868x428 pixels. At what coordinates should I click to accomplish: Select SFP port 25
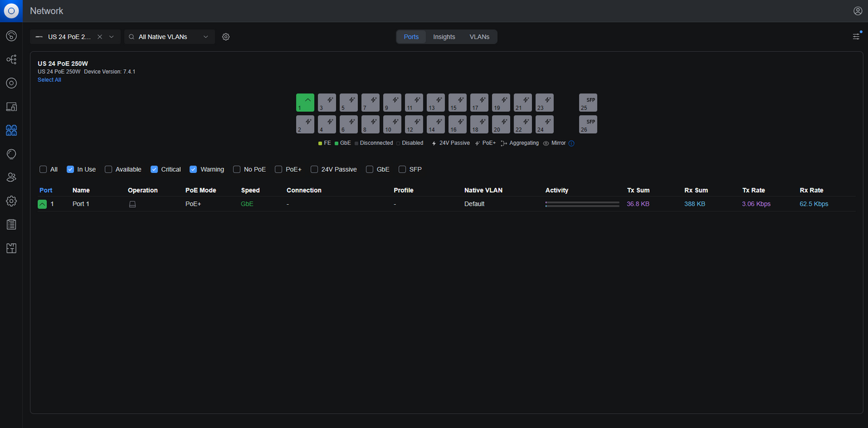click(588, 103)
